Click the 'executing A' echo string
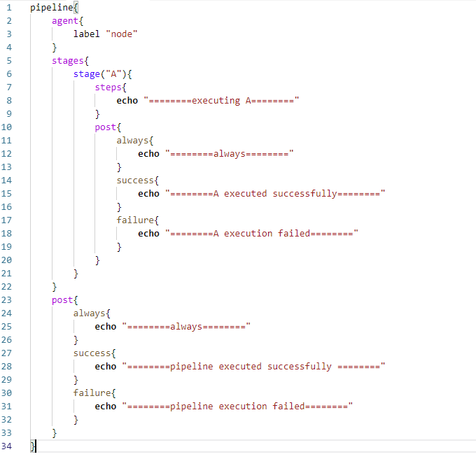 [x=221, y=100]
